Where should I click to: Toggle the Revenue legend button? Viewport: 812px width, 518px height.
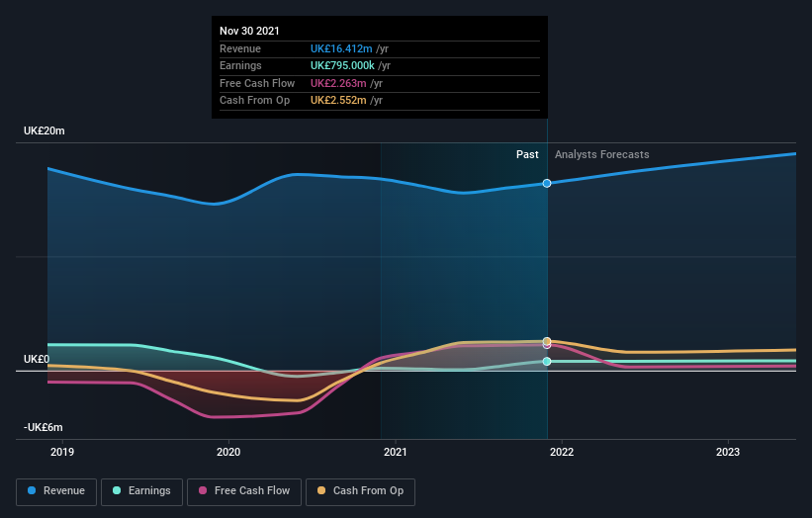point(56,491)
